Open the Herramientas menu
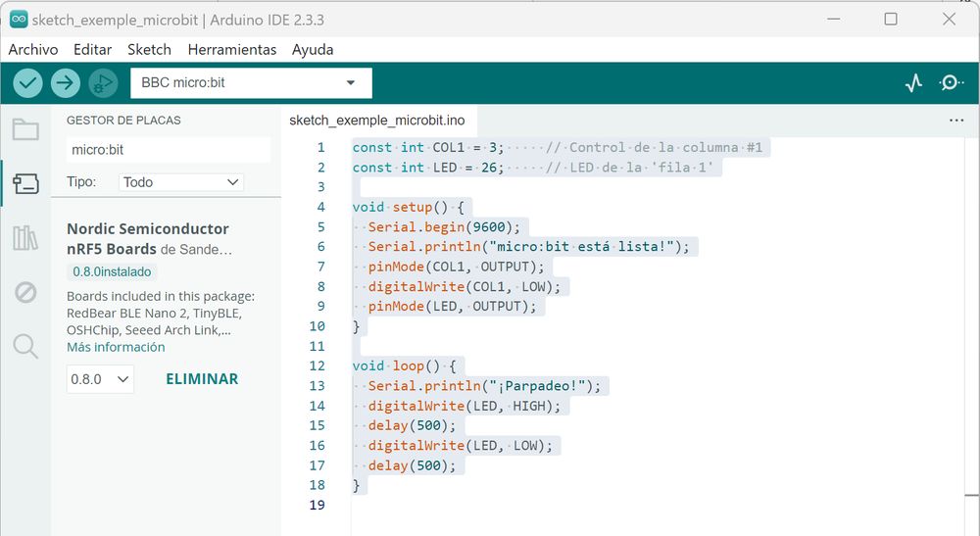 (x=232, y=49)
